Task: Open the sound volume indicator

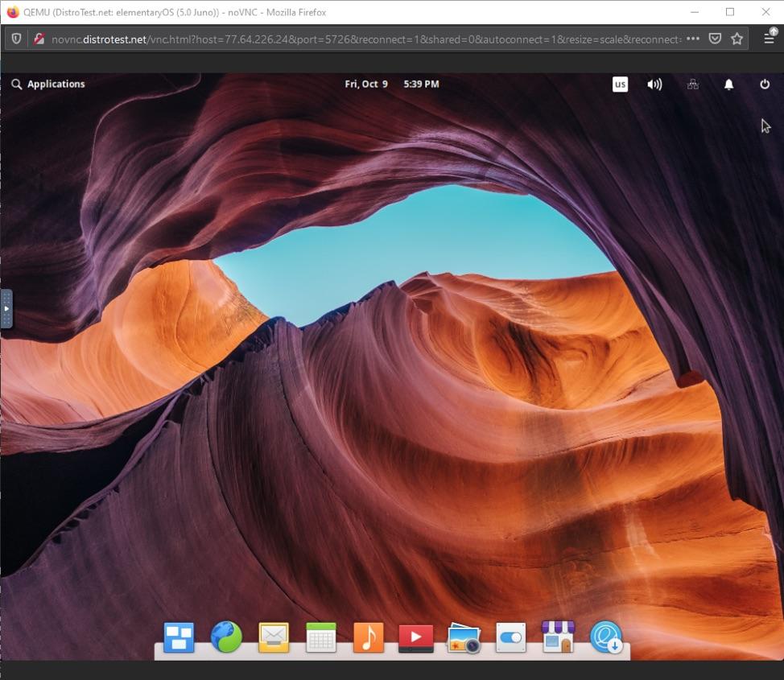Action: coord(654,84)
